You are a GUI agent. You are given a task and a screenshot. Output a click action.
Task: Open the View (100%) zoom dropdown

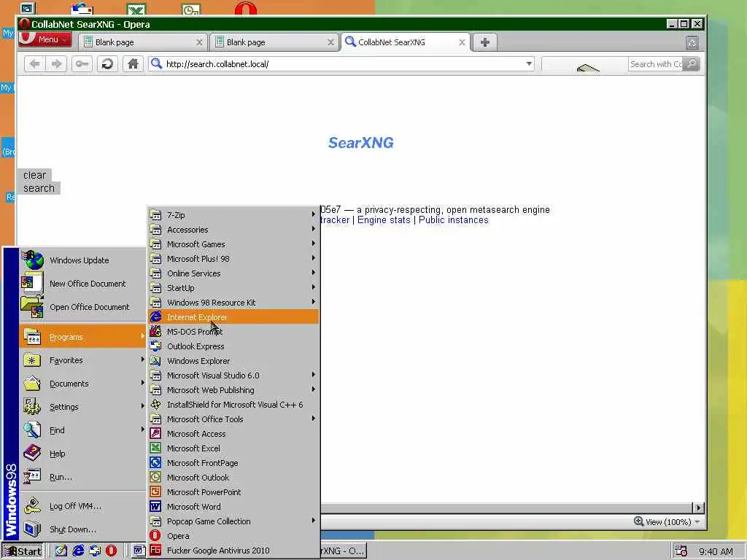point(668,522)
